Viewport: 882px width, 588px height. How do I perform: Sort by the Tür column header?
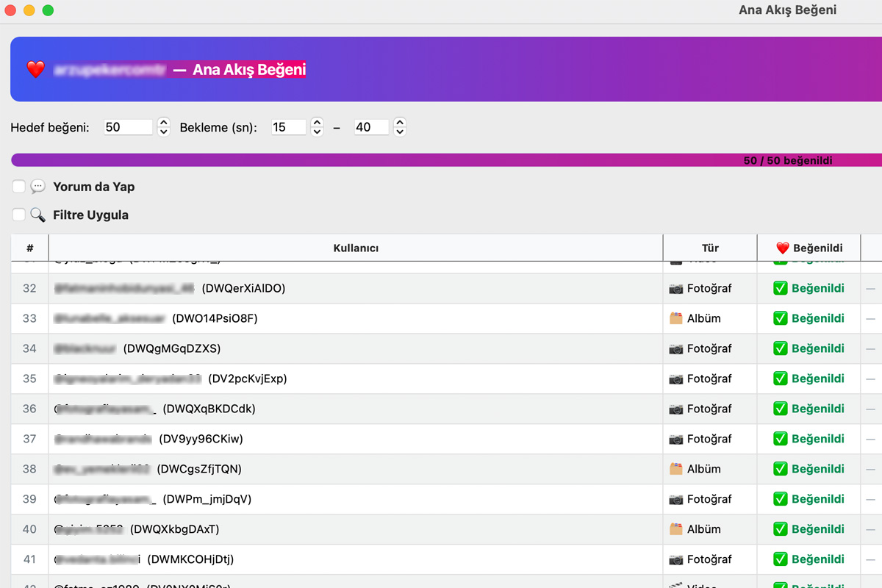point(709,248)
